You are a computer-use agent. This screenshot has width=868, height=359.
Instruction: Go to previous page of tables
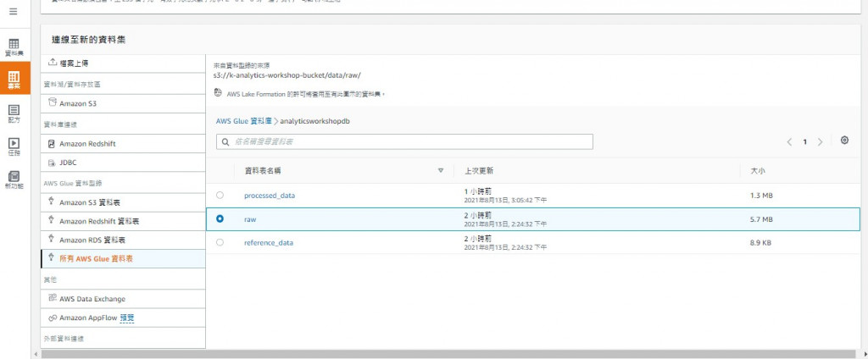click(789, 142)
